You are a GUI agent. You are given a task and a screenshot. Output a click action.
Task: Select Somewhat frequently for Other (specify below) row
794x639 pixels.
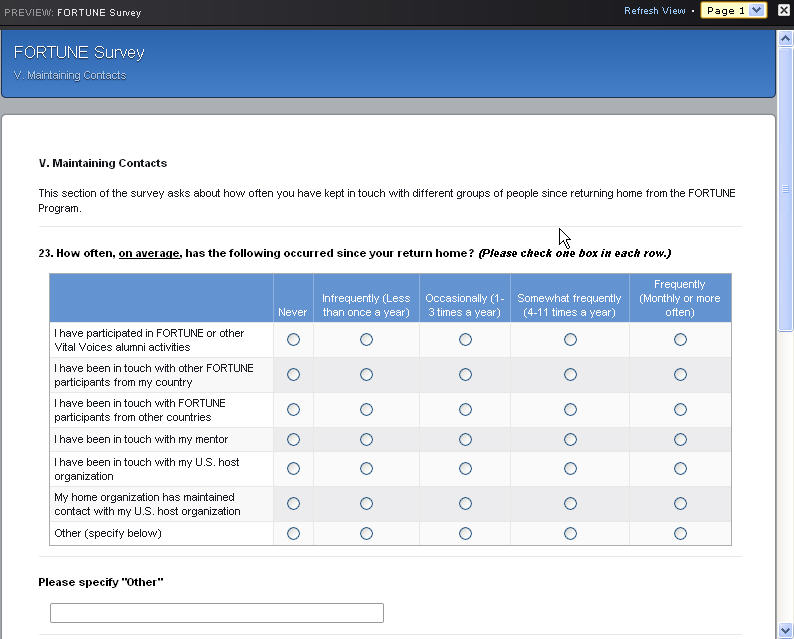click(570, 534)
